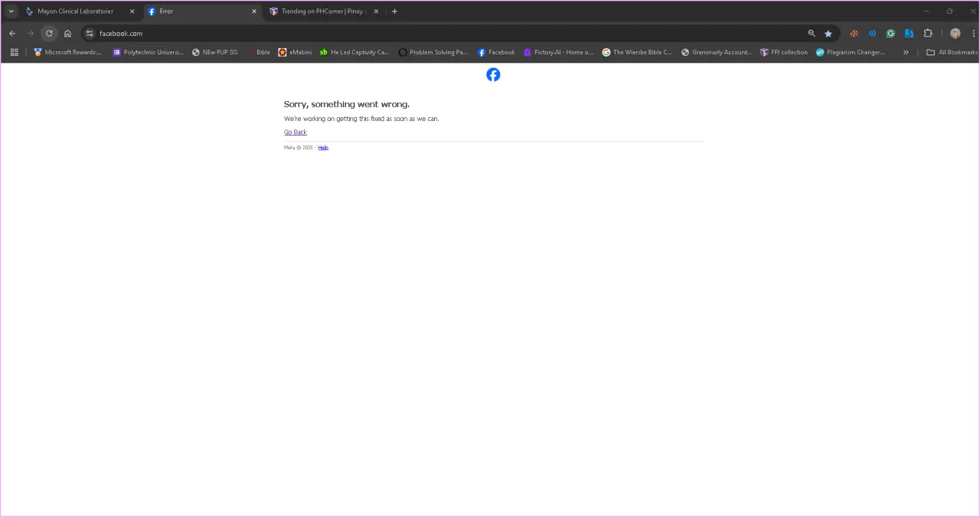
Task: Expand the tab search dropdown
Action: point(11,11)
